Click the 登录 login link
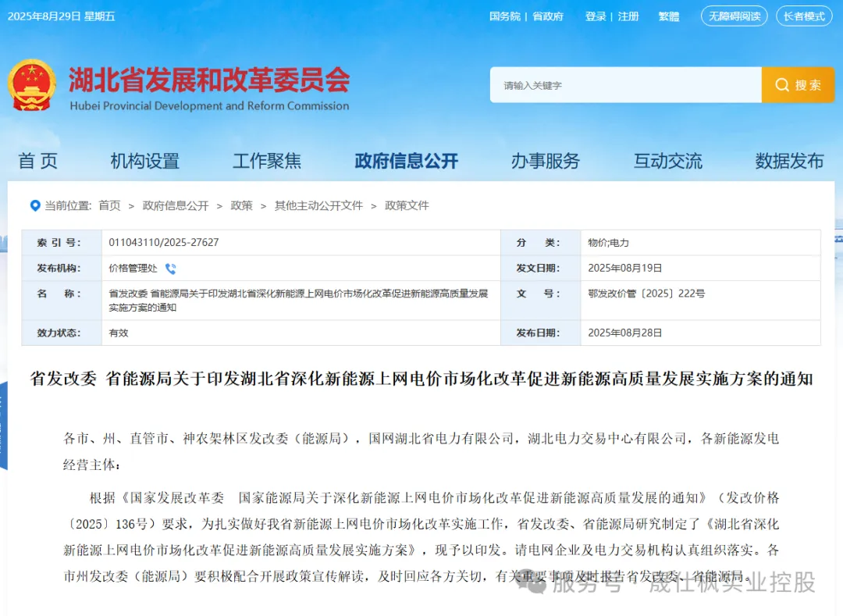Image resolution: width=843 pixels, height=616 pixels. (596, 16)
